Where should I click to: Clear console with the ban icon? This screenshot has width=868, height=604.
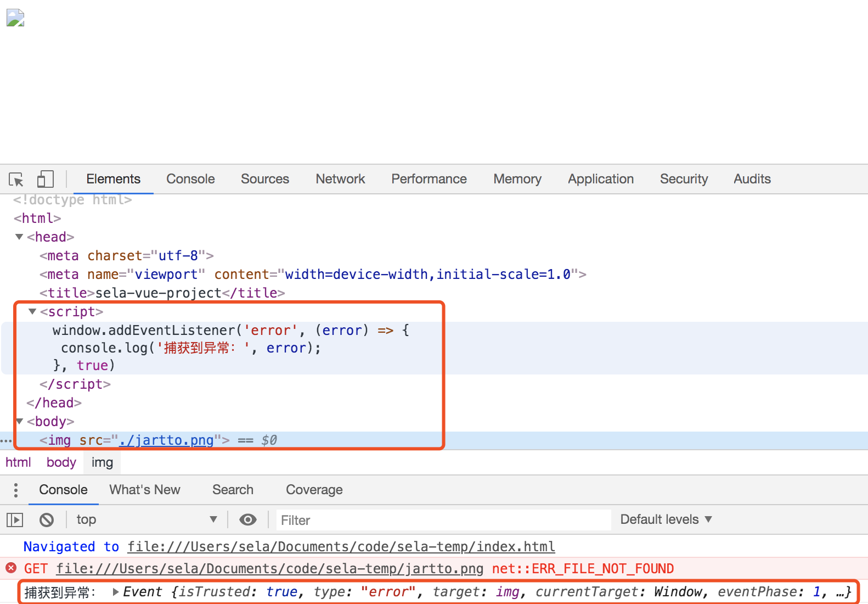pyautogui.click(x=47, y=519)
